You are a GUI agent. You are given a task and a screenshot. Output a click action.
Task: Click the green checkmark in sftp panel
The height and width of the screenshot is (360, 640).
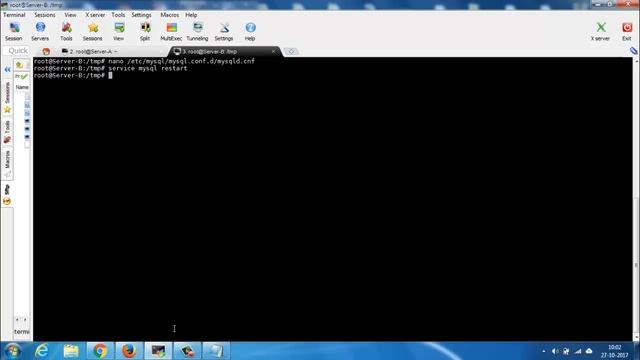coord(24,76)
